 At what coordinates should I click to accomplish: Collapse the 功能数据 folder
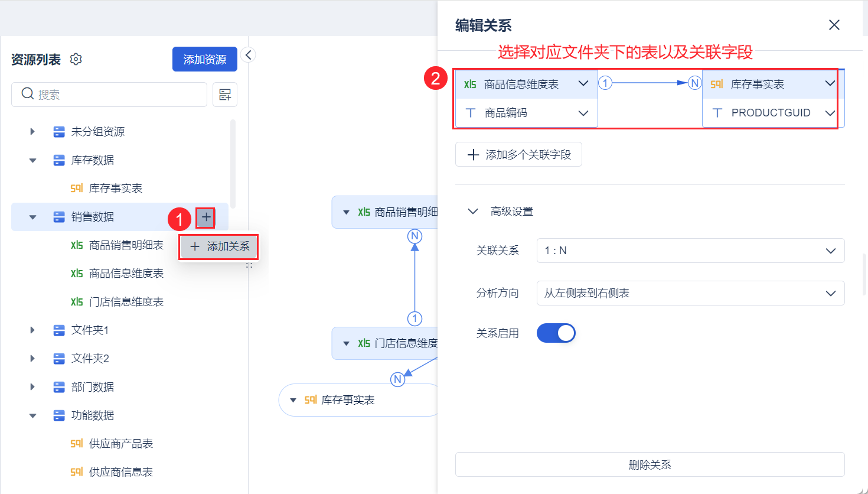(32, 415)
